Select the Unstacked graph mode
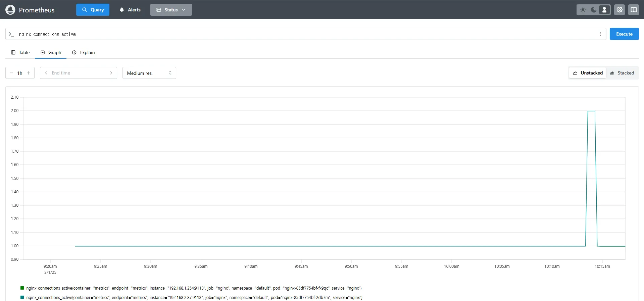This screenshot has width=644, height=301. point(588,73)
